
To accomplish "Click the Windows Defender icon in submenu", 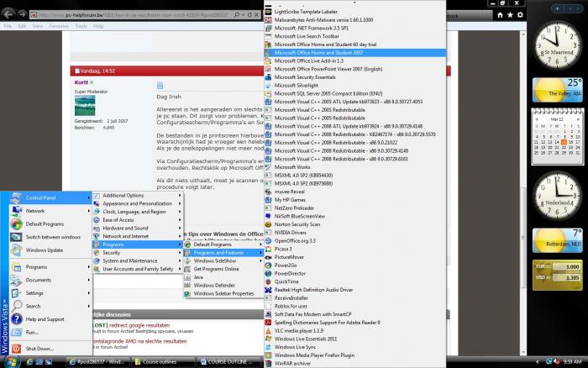I will tap(187, 286).
